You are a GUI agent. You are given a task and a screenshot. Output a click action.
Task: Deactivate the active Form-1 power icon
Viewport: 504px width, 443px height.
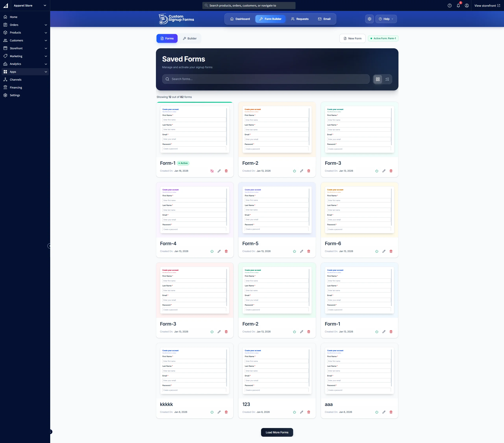(x=212, y=171)
